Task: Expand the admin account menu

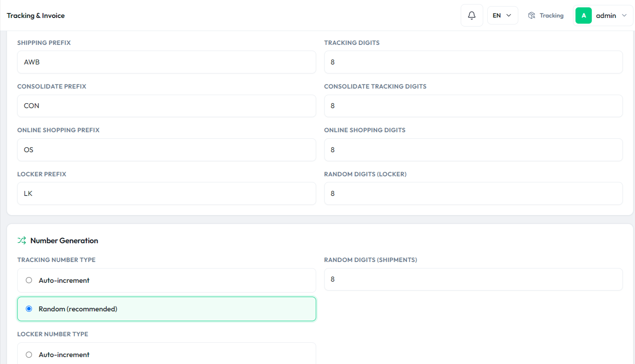Action: coord(603,16)
